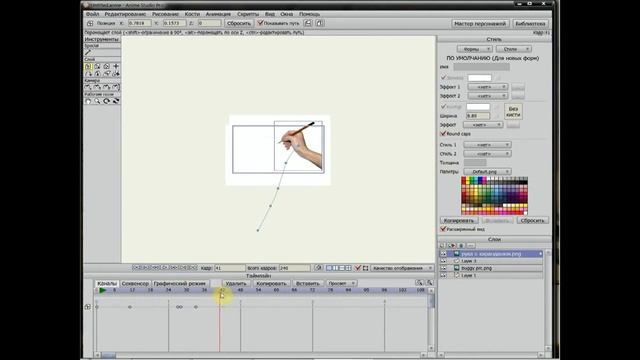Open the Файл menu
This screenshot has height=360, width=640.
(92, 14)
